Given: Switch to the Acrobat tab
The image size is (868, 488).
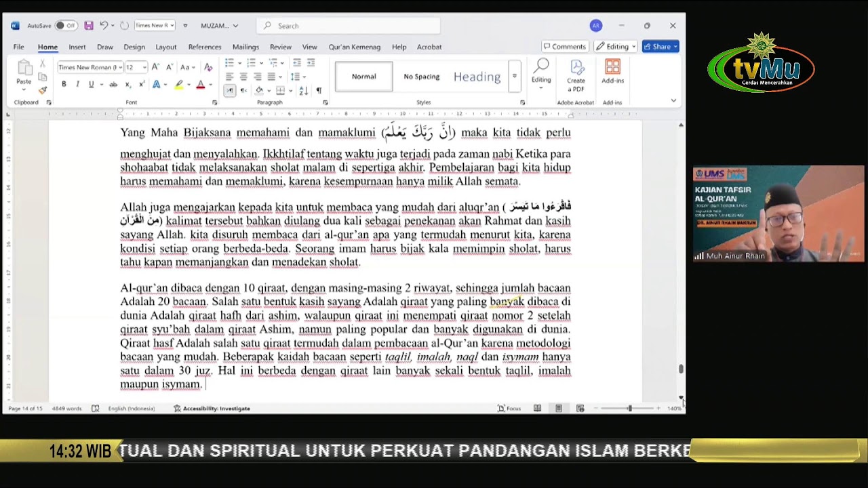Looking at the screenshot, I should (429, 47).
